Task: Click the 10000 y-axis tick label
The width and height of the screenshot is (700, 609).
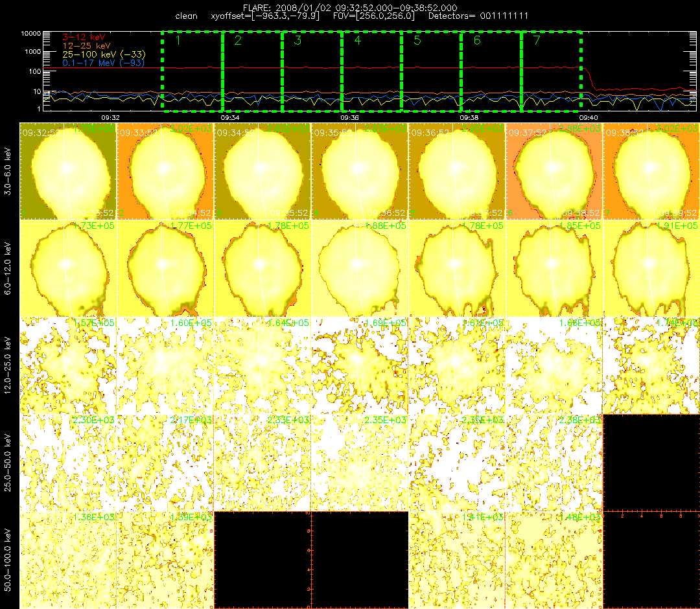Action: point(31,34)
